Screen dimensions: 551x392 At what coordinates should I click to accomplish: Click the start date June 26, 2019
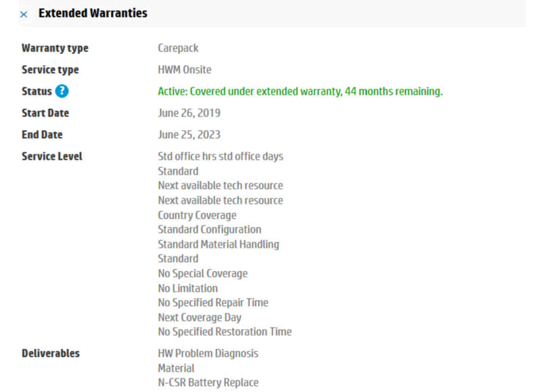pos(189,113)
